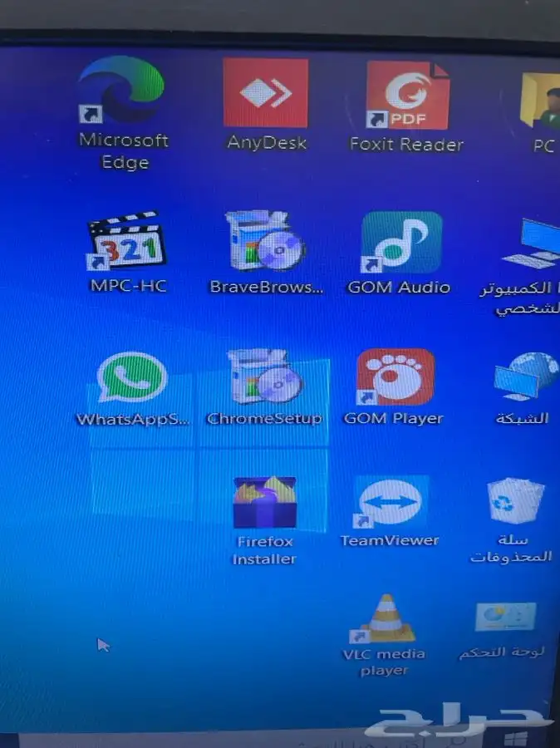The image size is (560, 748).
Task: Click the MPC-HC media player icon
Action: click(x=127, y=242)
